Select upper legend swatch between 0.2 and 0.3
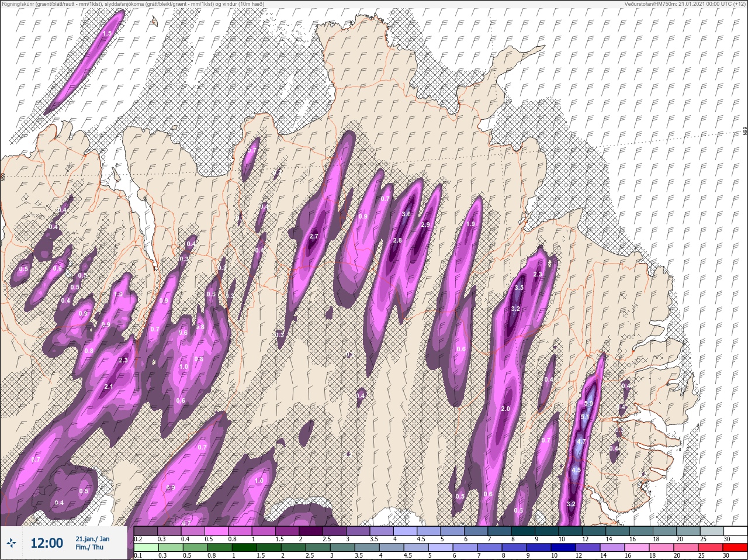748x560 pixels. [146, 531]
